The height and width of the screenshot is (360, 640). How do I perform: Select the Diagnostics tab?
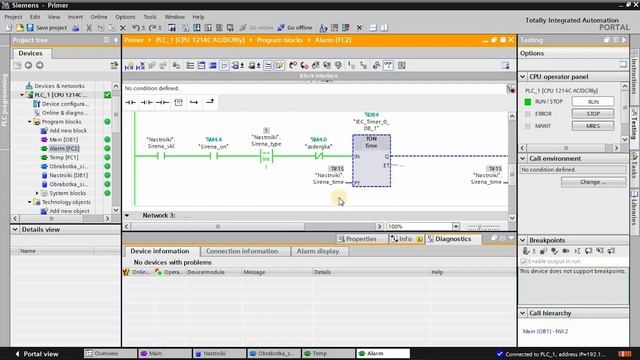[x=453, y=239]
